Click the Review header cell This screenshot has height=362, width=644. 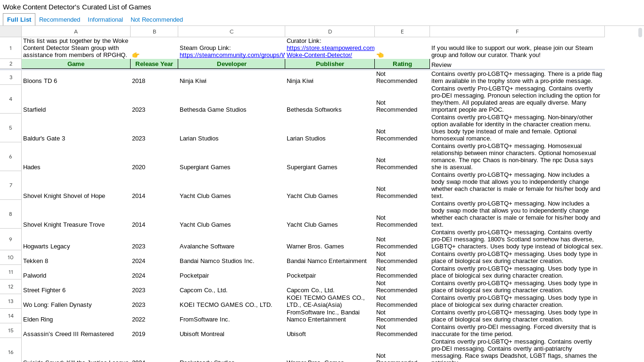tap(517, 65)
